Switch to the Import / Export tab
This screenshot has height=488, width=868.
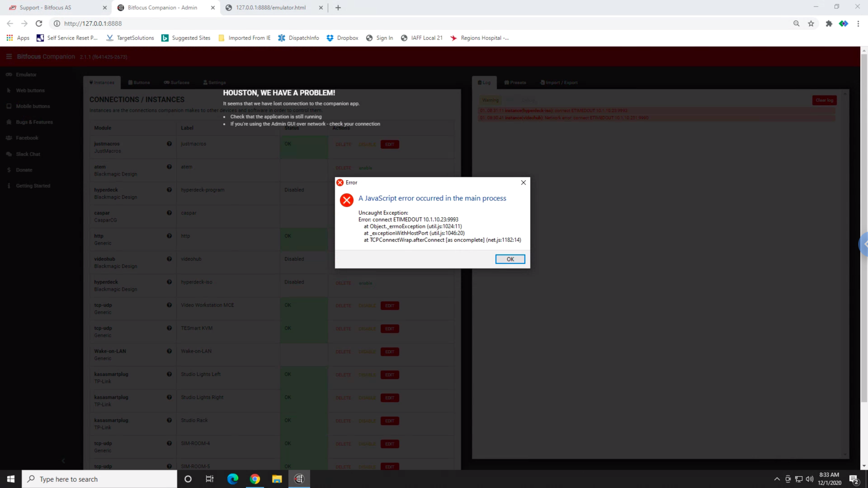point(559,83)
